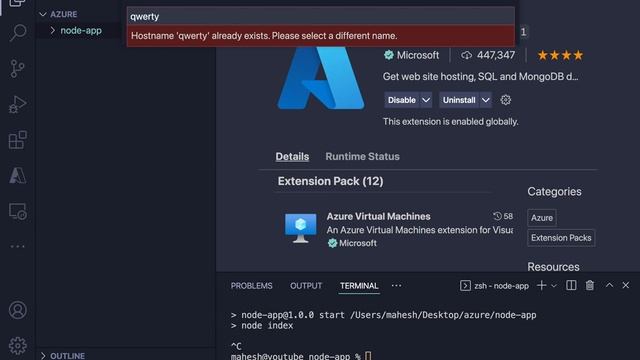Open the Remote Explorer view

click(x=18, y=211)
